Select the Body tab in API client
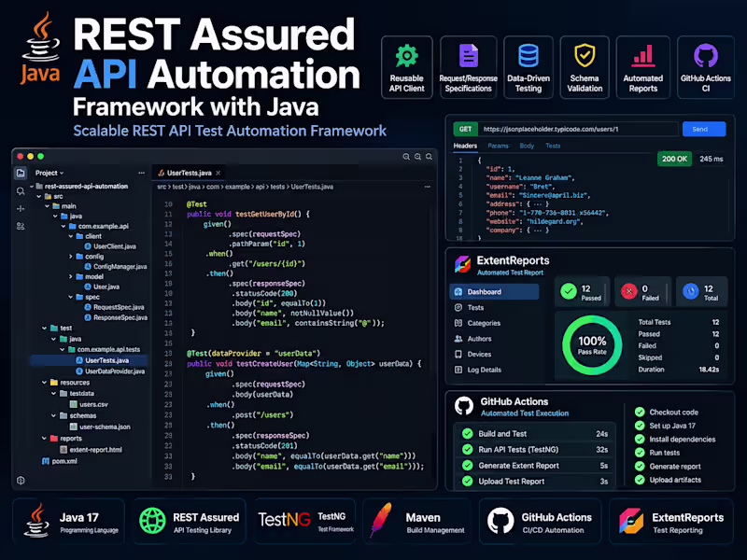The image size is (747, 560). point(527,146)
